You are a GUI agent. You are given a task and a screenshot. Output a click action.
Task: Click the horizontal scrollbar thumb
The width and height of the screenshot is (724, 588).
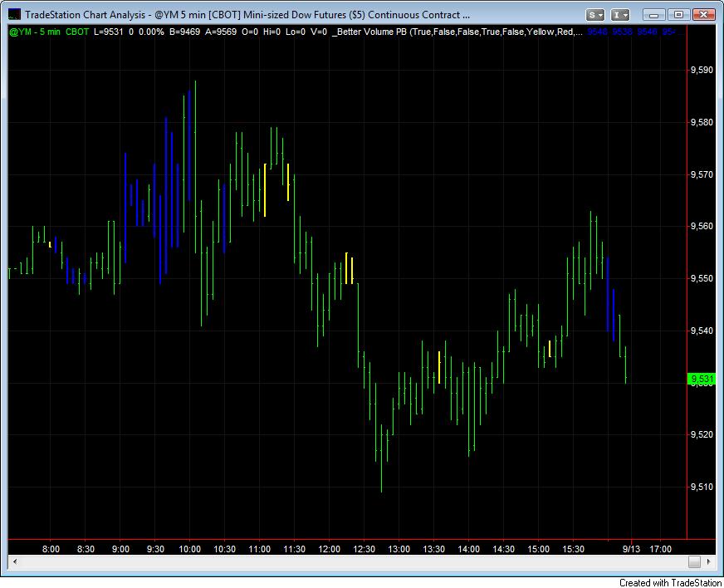(694, 561)
